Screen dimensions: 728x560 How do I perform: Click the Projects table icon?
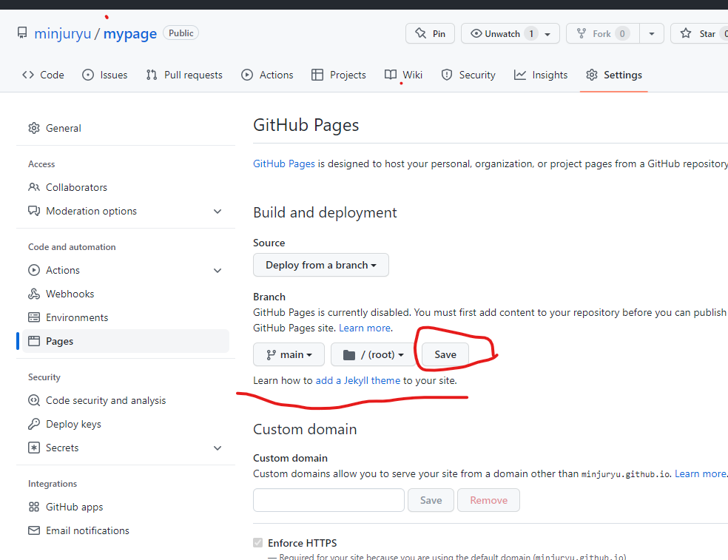click(317, 75)
